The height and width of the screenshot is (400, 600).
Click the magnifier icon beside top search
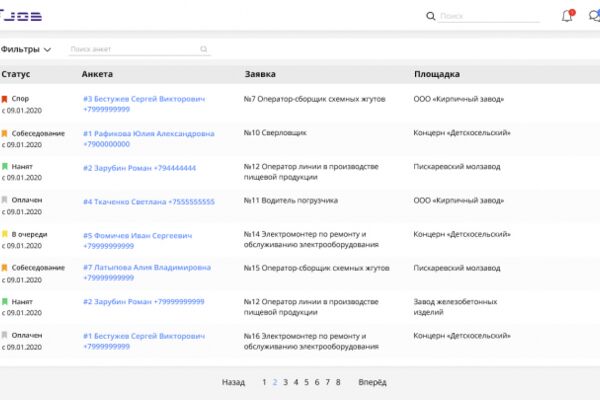pos(430,16)
